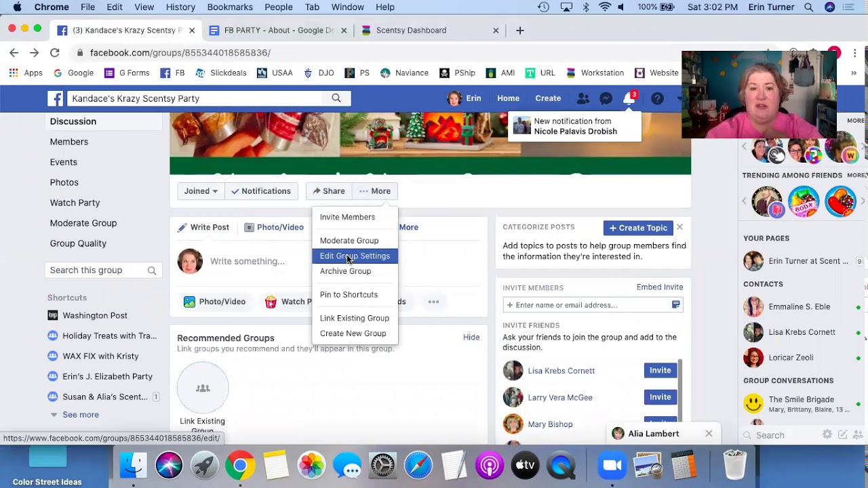Open the Bookmarks bar overflow chevron
The width and height of the screenshot is (868, 488).
coord(854,73)
